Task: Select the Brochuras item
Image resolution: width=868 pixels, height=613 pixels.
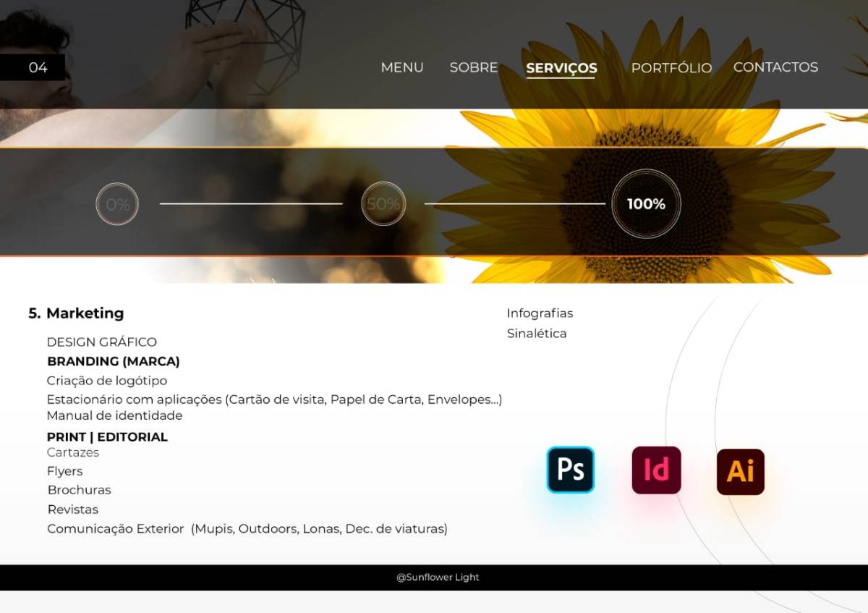Action: [x=79, y=490]
